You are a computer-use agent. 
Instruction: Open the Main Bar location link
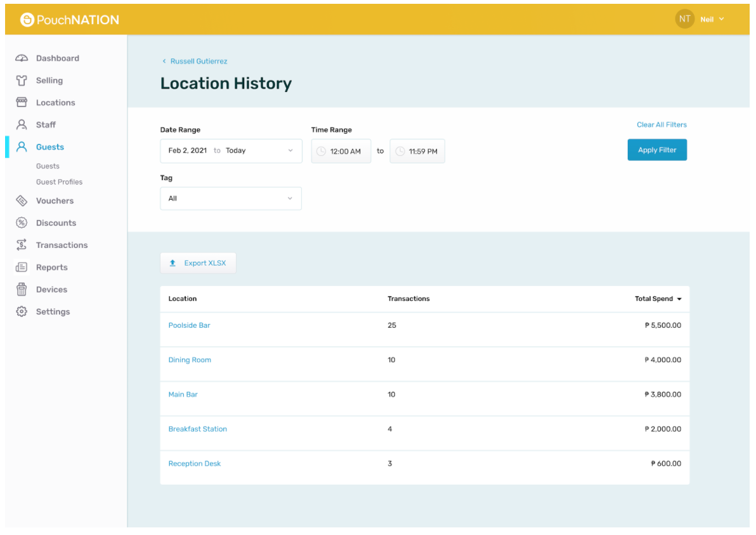(x=183, y=395)
